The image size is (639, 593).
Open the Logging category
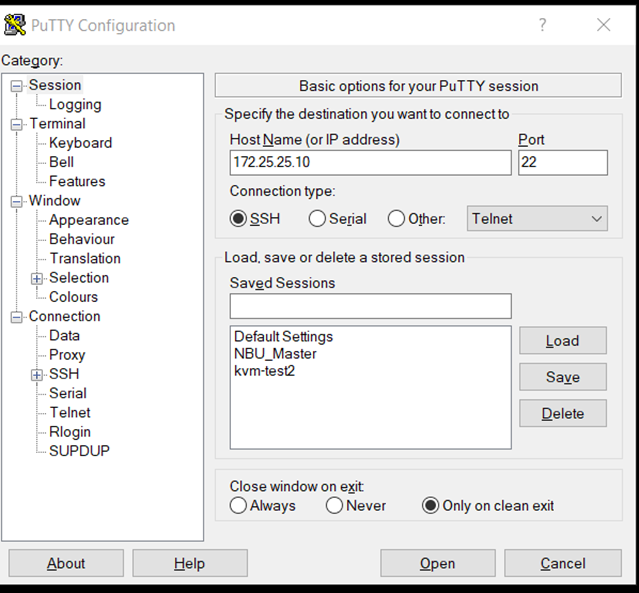pos(75,104)
